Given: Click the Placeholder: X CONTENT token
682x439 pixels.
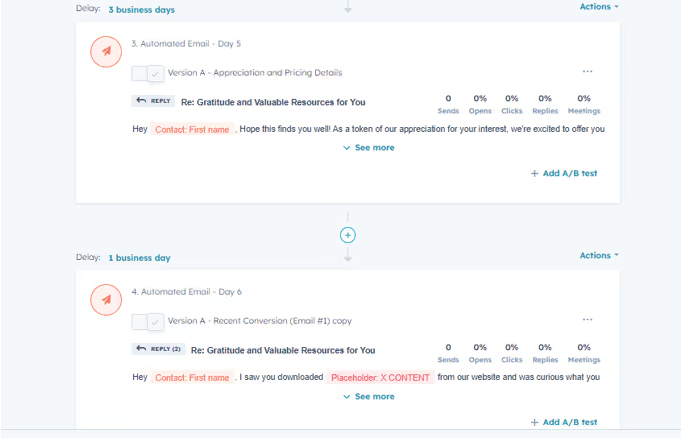Looking at the screenshot, I should 380,377.
